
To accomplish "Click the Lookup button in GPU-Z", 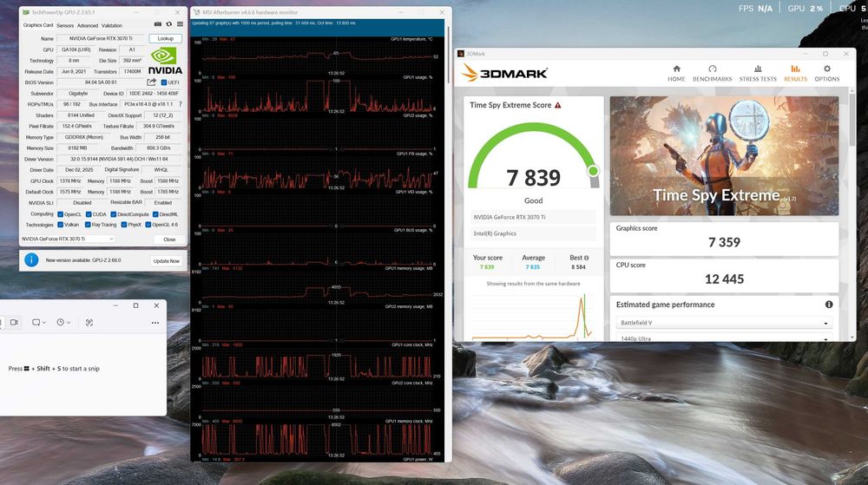I will 166,39.
